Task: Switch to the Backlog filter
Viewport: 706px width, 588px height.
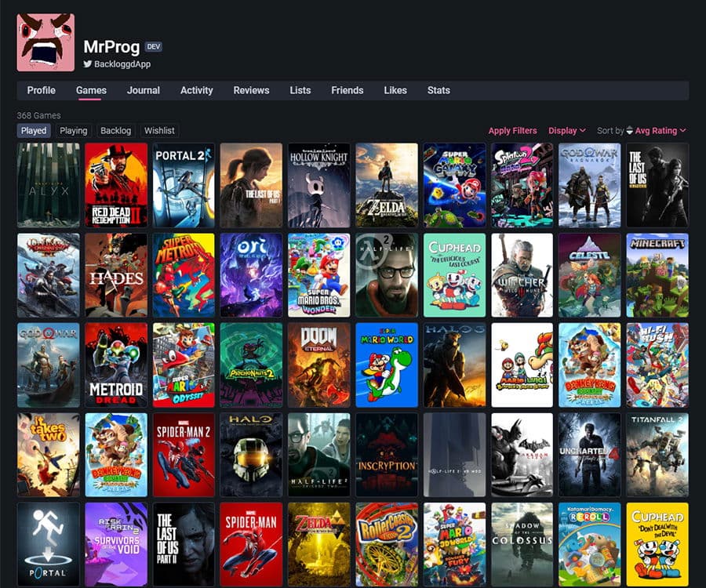Action: click(116, 130)
